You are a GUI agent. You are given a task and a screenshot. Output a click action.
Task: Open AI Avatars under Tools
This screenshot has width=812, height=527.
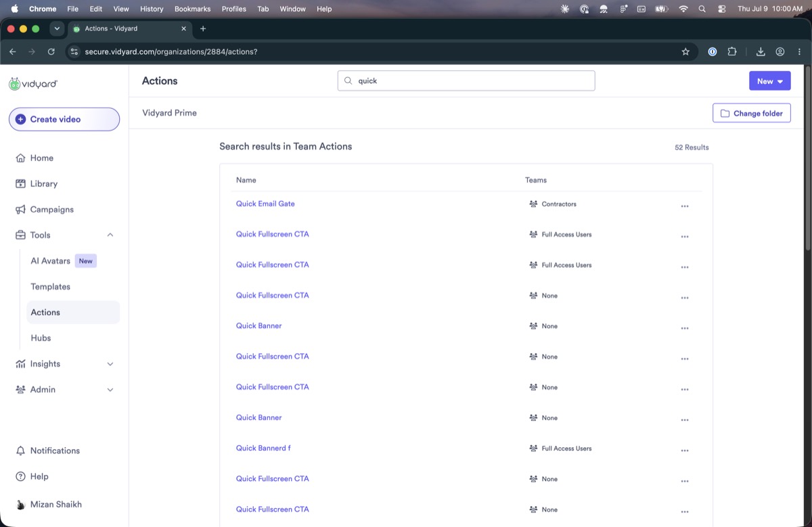(x=50, y=260)
